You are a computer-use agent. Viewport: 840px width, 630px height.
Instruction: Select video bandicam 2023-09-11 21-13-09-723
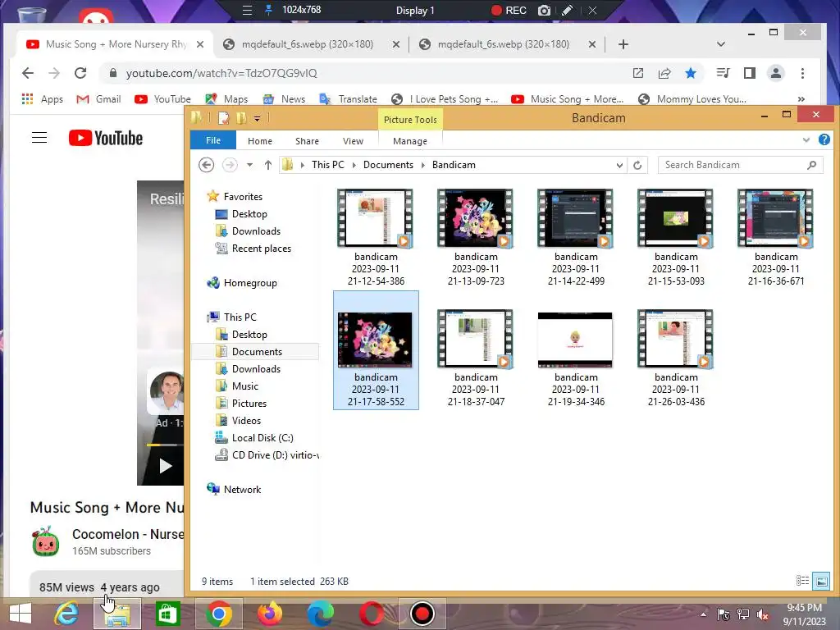[x=476, y=238]
